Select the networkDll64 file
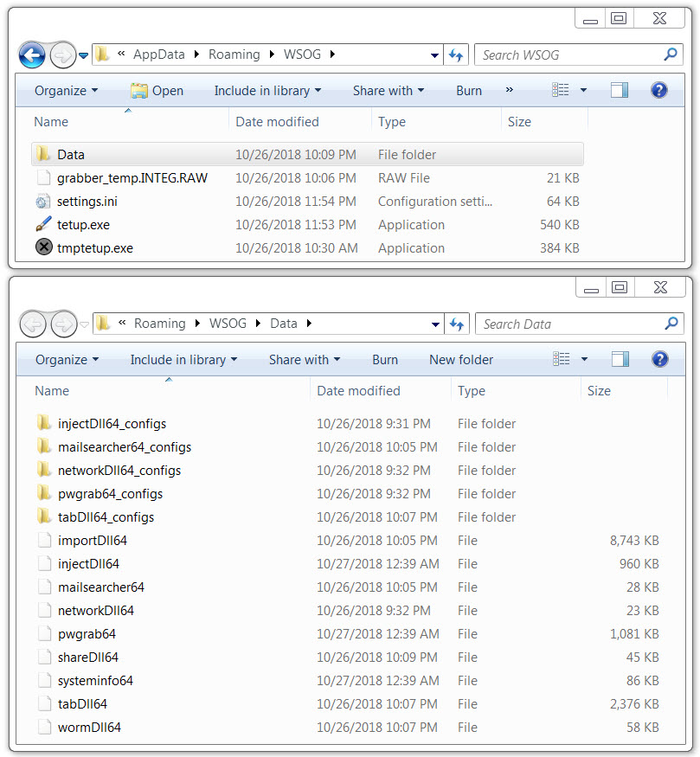Screen dimensions: 700x757 [350, 611]
